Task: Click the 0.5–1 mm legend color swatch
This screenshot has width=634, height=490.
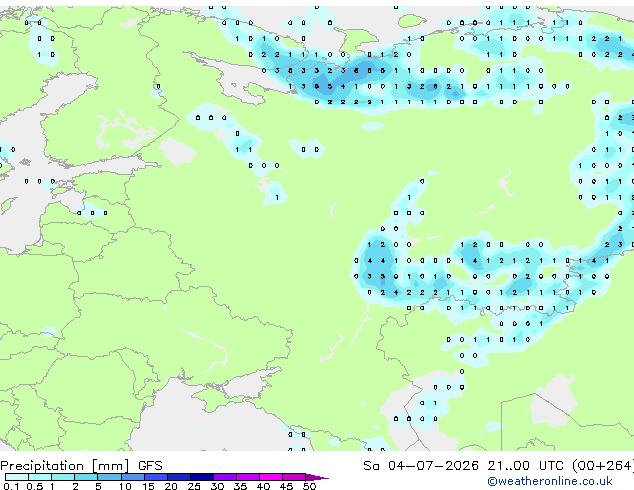Action: coord(40,477)
